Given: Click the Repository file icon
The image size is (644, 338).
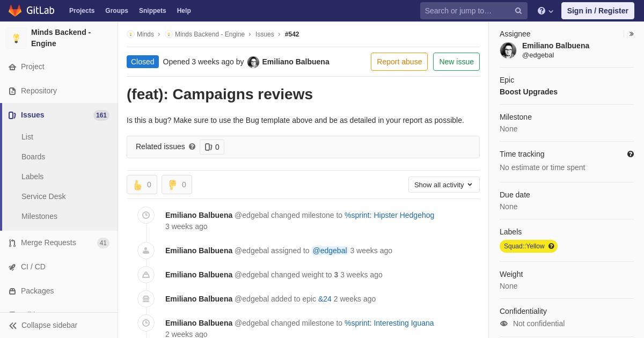Looking at the screenshot, I should (12, 91).
